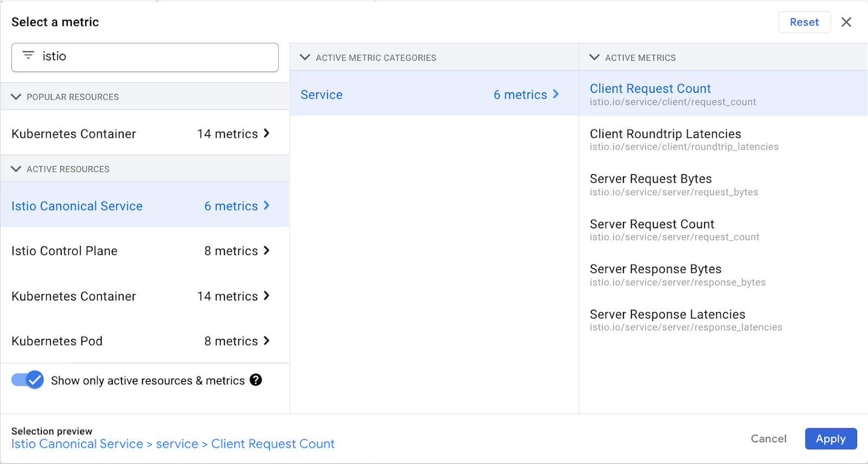The width and height of the screenshot is (868, 464).
Task: Click the chevron arrow on Istio Canonical Service row
Action: tap(266, 206)
